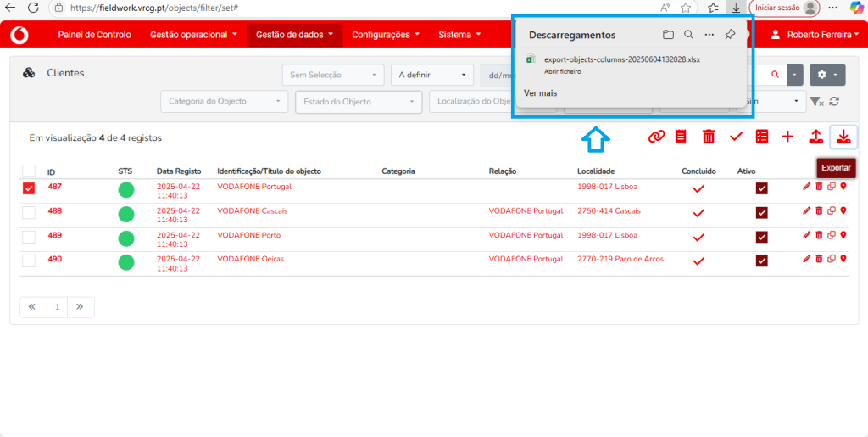Click the VODAFONE Cascais title cell
Viewport: 868px width, 437px height.
(x=253, y=211)
